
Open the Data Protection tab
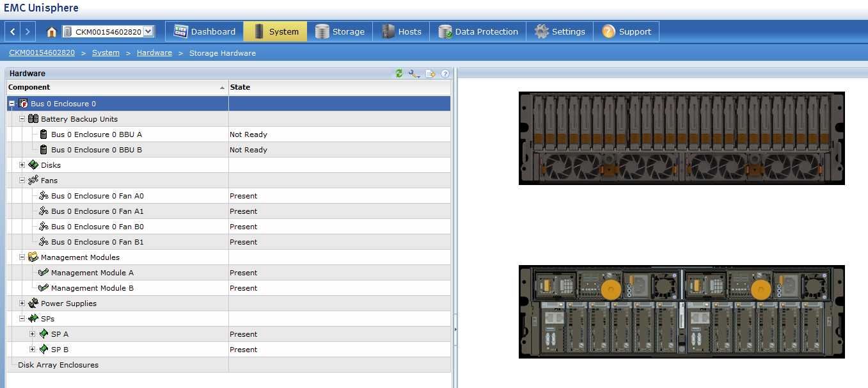478,31
